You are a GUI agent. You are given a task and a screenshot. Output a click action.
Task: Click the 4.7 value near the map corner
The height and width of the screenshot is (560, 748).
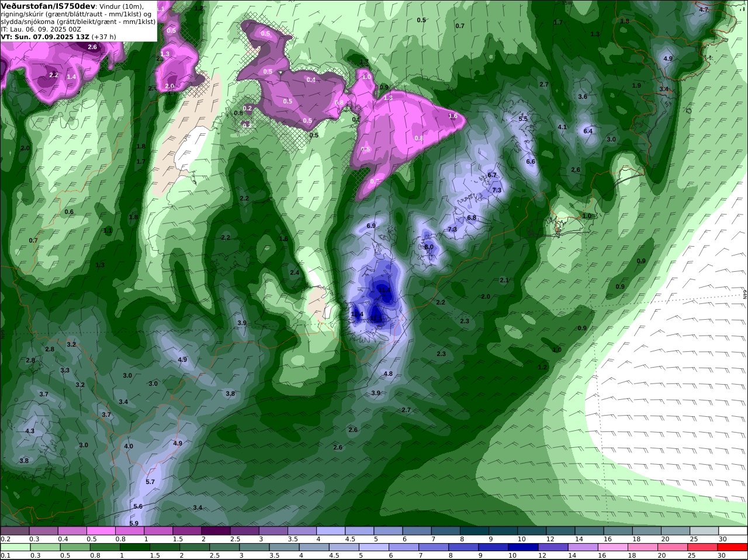click(x=704, y=10)
